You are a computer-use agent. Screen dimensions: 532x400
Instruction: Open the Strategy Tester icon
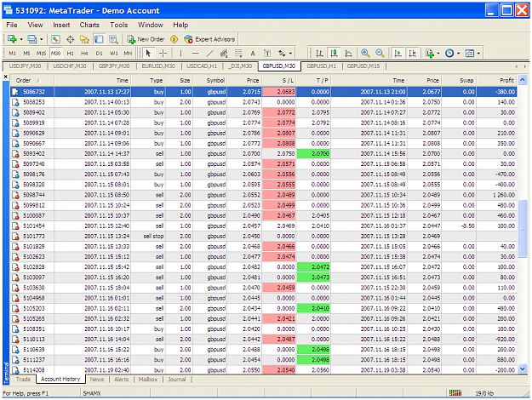coord(113,39)
